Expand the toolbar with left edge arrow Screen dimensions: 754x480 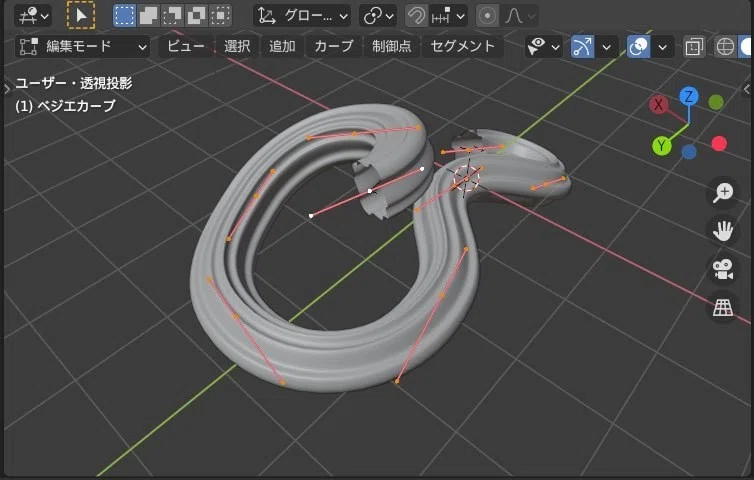[7, 89]
